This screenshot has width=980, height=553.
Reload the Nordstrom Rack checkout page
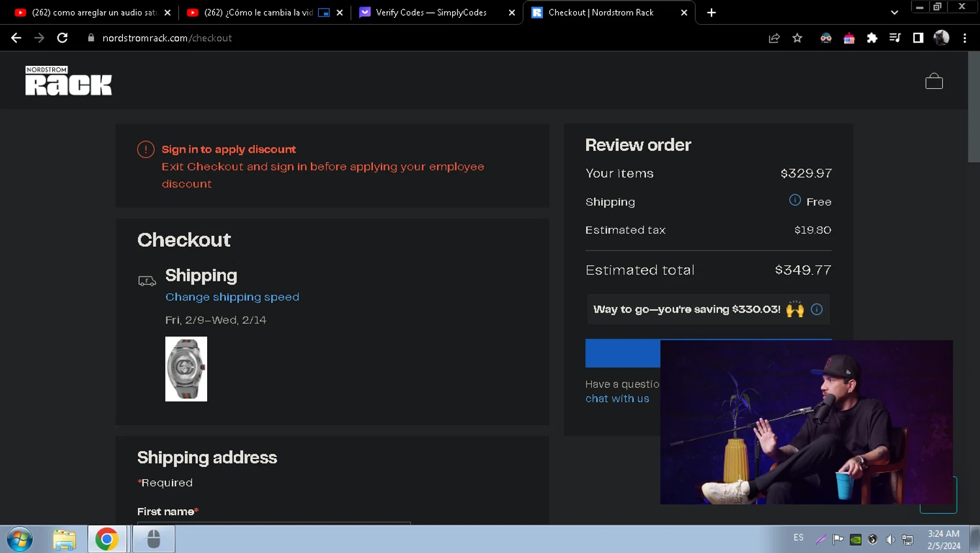click(x=63, y=38)
